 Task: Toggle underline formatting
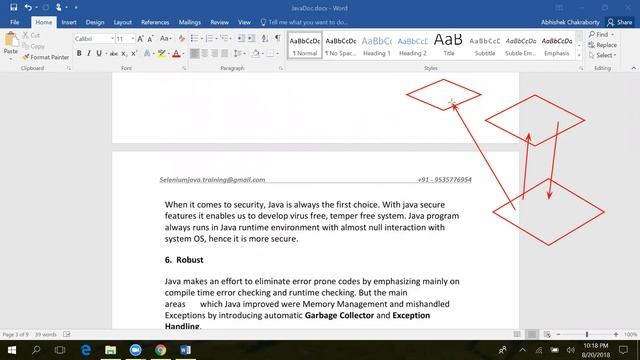99,53
